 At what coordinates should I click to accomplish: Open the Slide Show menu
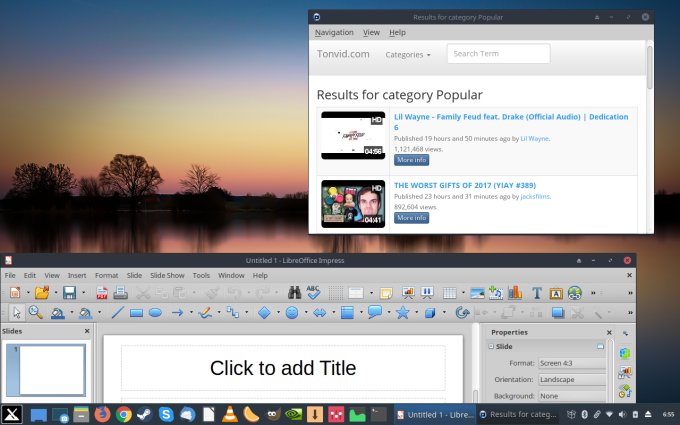click(x=168, y=275)
